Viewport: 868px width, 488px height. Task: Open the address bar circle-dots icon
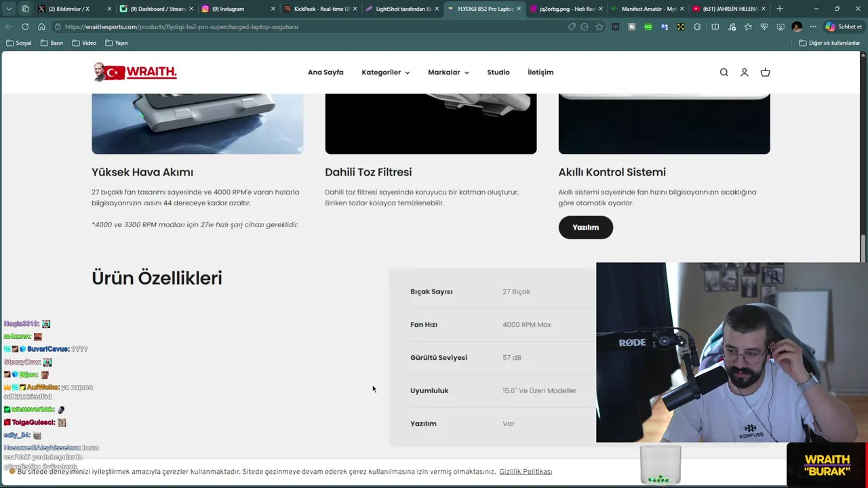point(585,26)
